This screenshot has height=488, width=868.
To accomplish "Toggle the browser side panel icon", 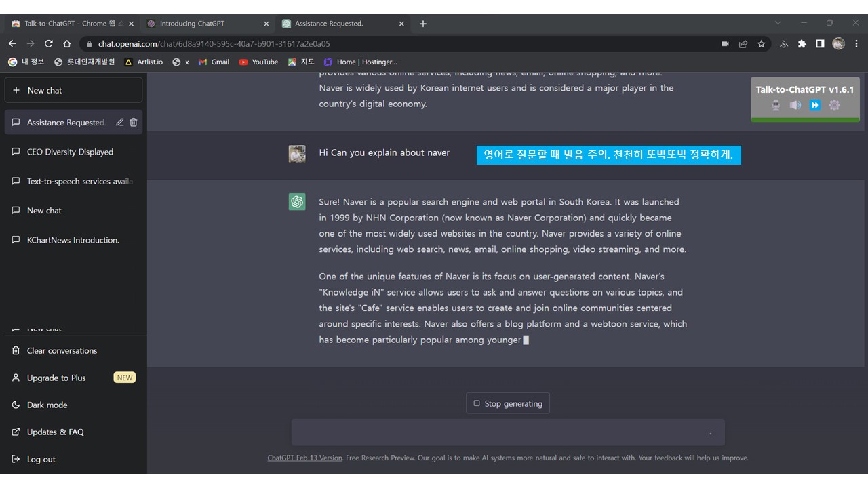I will point(820,44).
